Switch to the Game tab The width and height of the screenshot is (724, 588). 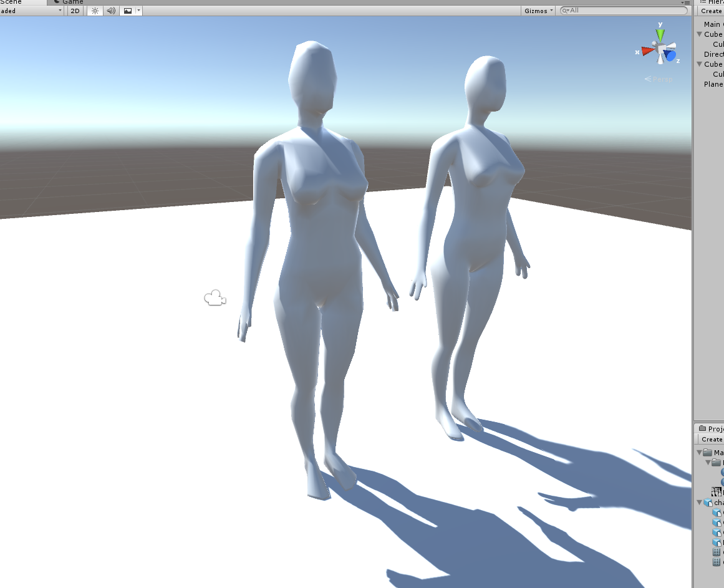pyautogui.click(x=69, y=2)
